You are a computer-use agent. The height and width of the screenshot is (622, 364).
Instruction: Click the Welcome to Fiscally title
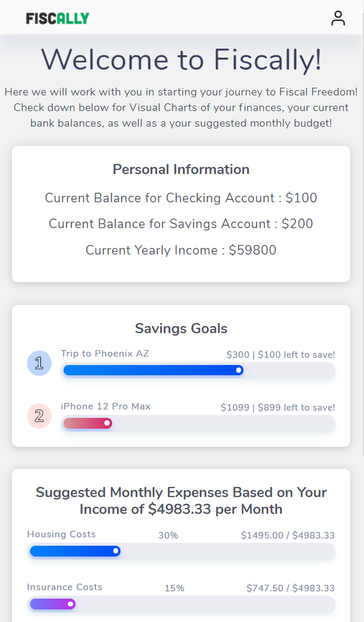181,59
